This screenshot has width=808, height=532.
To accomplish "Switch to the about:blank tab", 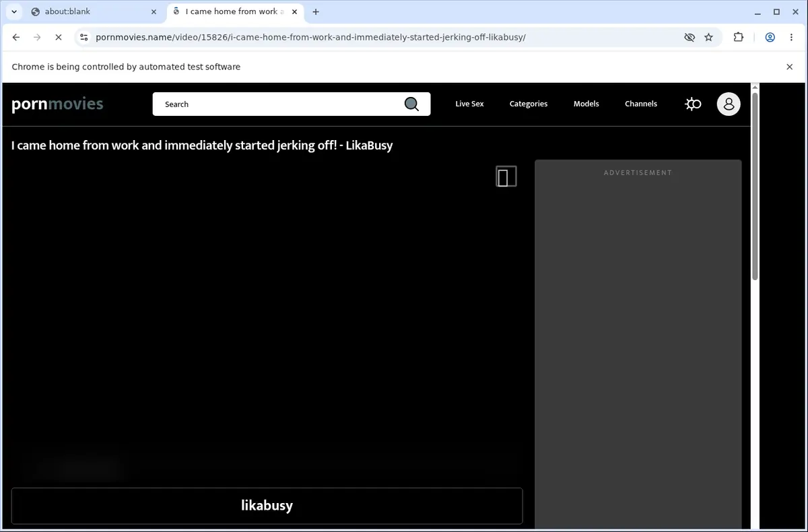I will pos(92,11).
